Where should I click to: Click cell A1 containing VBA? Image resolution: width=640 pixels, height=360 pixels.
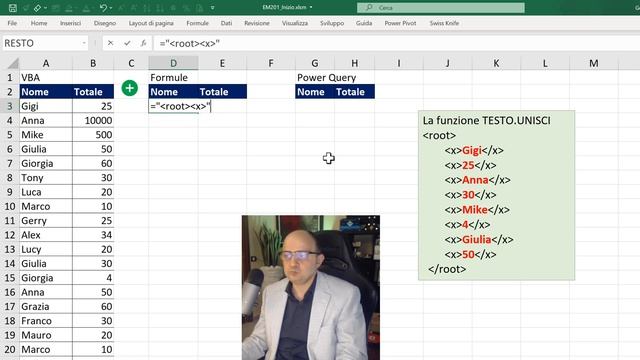pos(46,78)
